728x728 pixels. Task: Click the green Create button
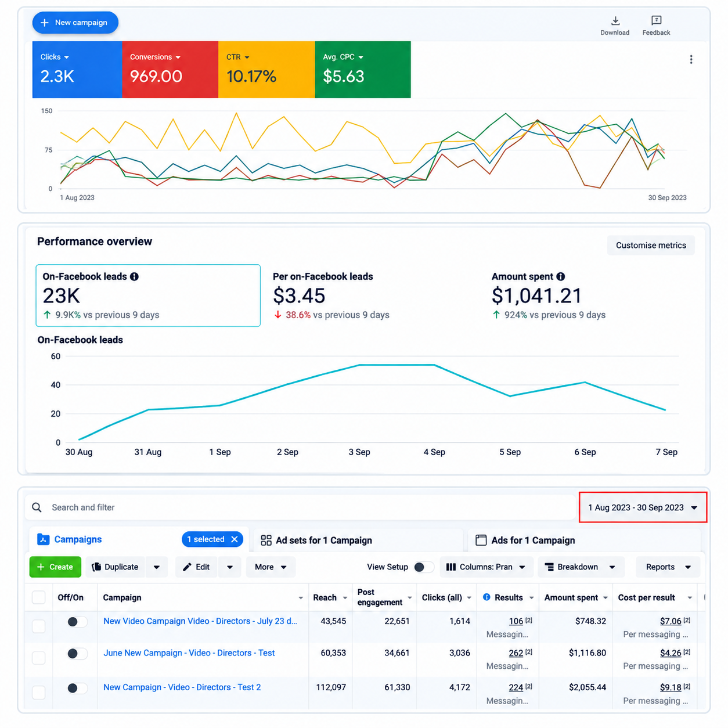point(55,567)
